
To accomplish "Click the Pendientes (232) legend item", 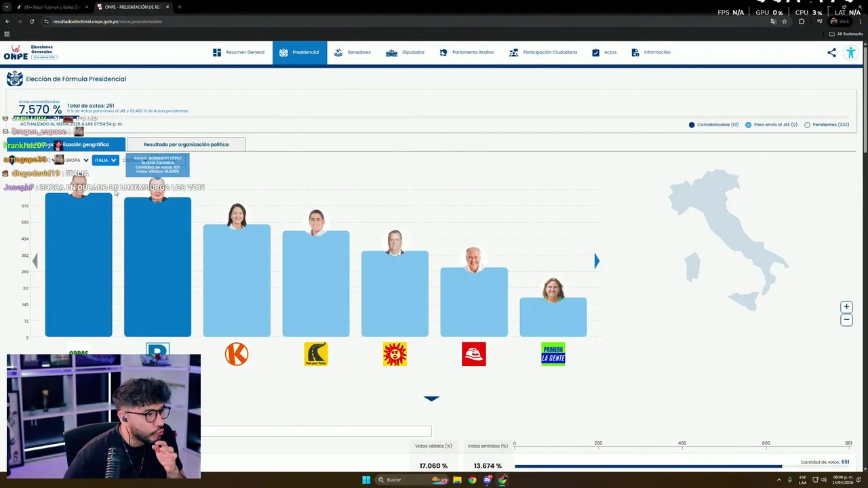I will [x=827, y=125].
